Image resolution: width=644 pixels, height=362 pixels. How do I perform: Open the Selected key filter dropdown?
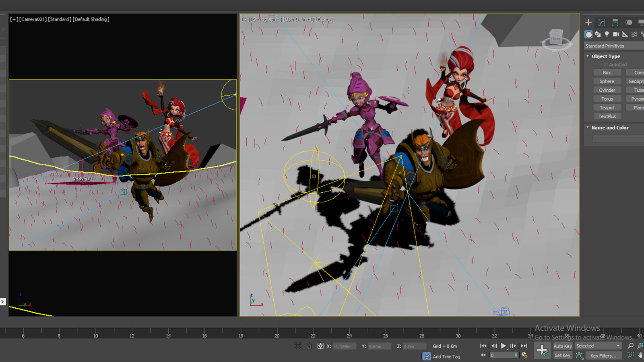pyautogui.click(x=598, y=346)
